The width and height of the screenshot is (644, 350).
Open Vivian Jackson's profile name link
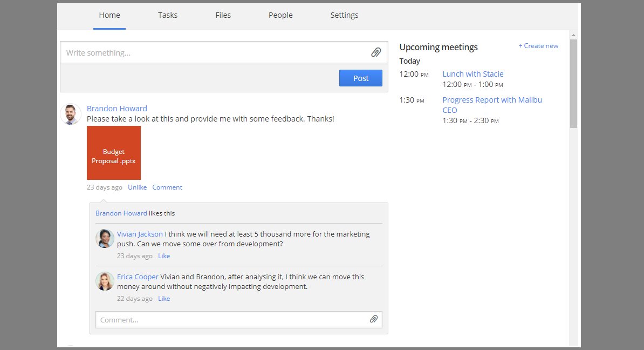point(140,234)
